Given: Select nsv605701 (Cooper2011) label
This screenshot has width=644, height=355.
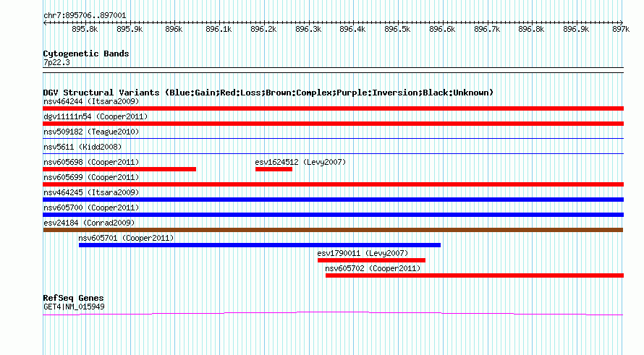Looking at the screenshot, I should click(126, 238).
